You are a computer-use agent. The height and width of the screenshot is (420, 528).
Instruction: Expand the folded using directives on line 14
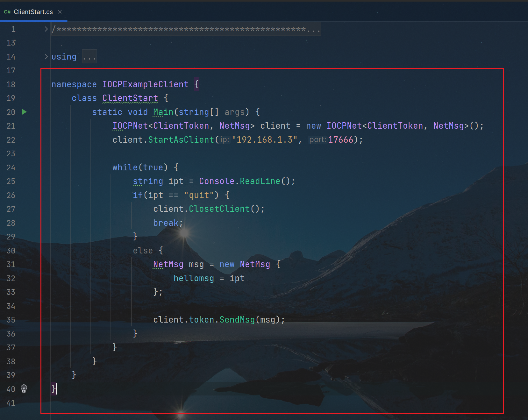point(46,57)
